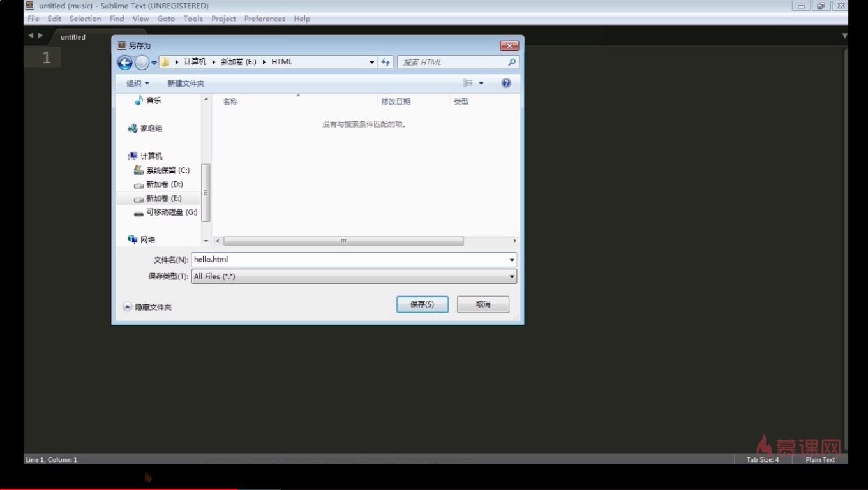This screenshot has width=868, height=490.
Task: Click the 取消 button
Action: point(483,304)
